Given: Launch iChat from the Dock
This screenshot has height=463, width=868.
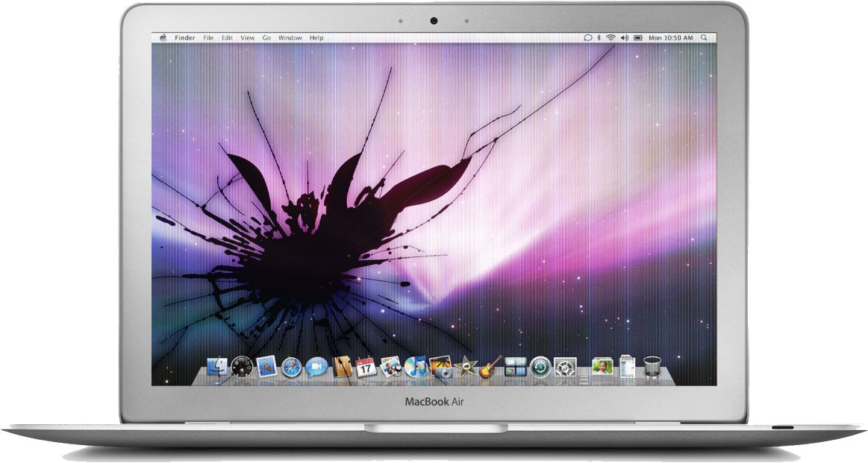Looking at the screenshot, I should point(315,366).
